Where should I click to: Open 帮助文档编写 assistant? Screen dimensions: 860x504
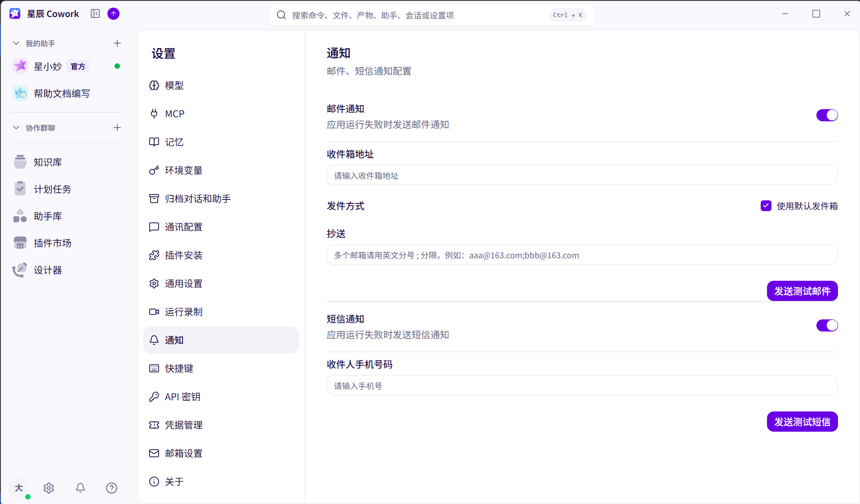click(x=67, y=93)
